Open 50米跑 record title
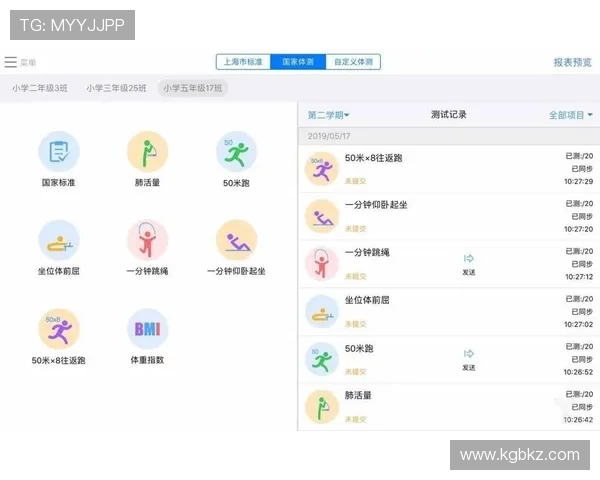600x480 pixels. [x=359, y=348]
